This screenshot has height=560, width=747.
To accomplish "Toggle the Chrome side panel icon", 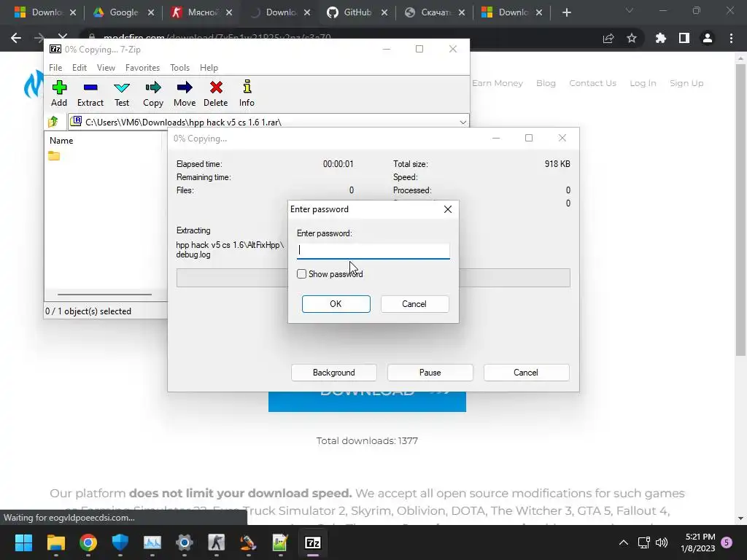I will pyautogui.click(x=684, y=38).
